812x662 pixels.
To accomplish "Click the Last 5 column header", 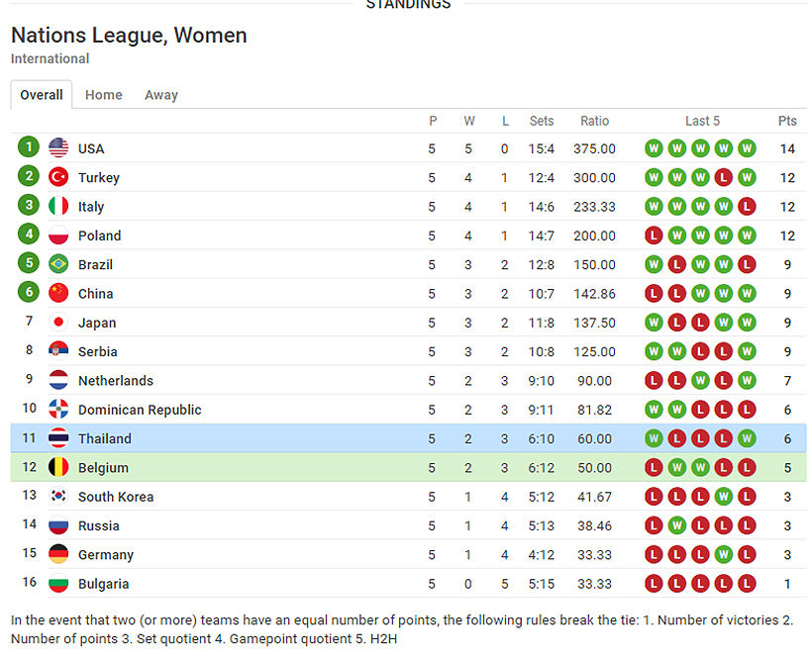I will [702, 121].
